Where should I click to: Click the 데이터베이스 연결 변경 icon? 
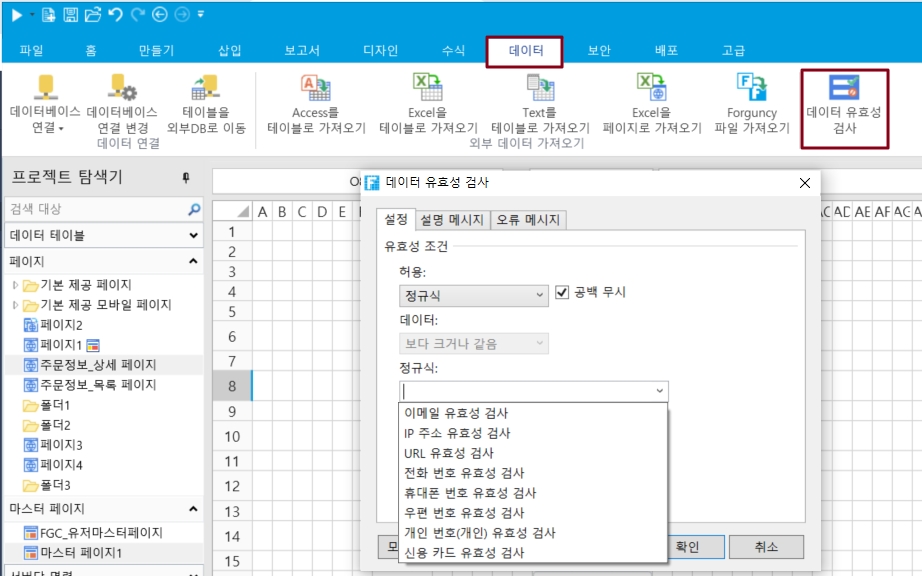coord(122,88)
